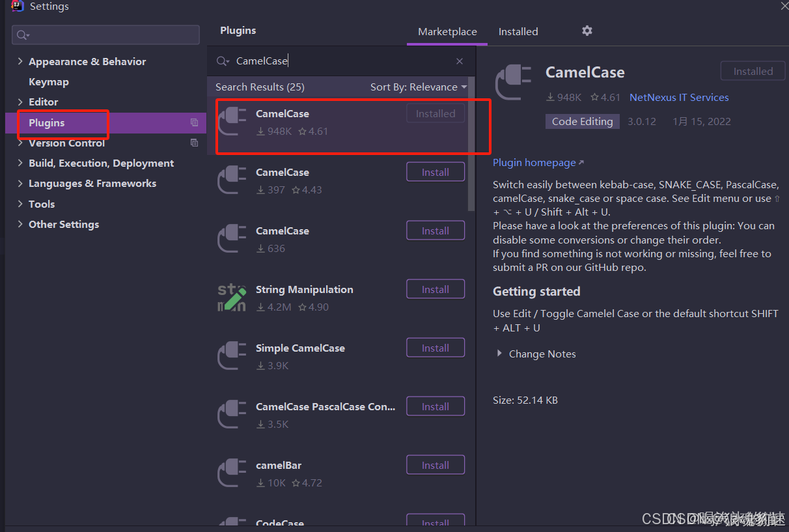Select the camelBar result title
The width and height of the screenshot is (789, 532).
279,465
